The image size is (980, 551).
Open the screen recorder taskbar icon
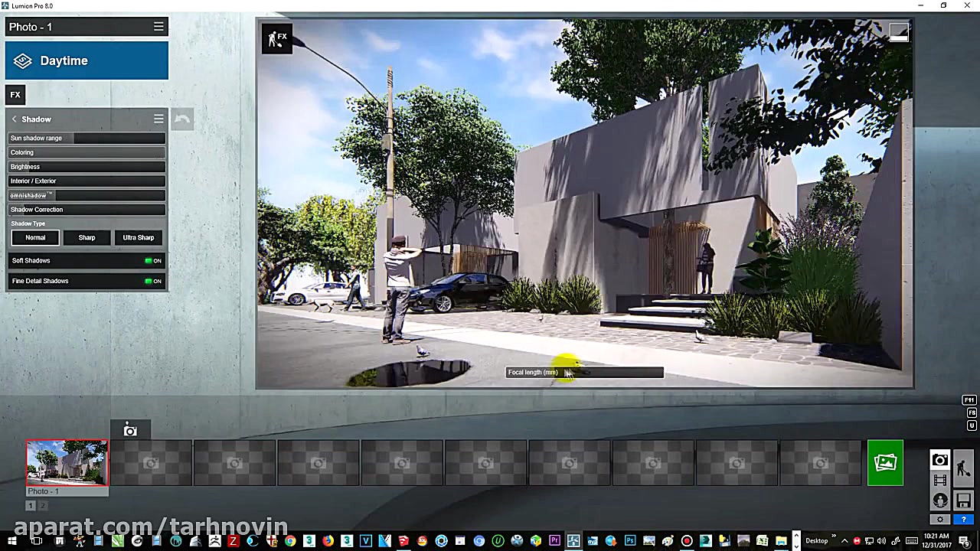tap(687, 541)
